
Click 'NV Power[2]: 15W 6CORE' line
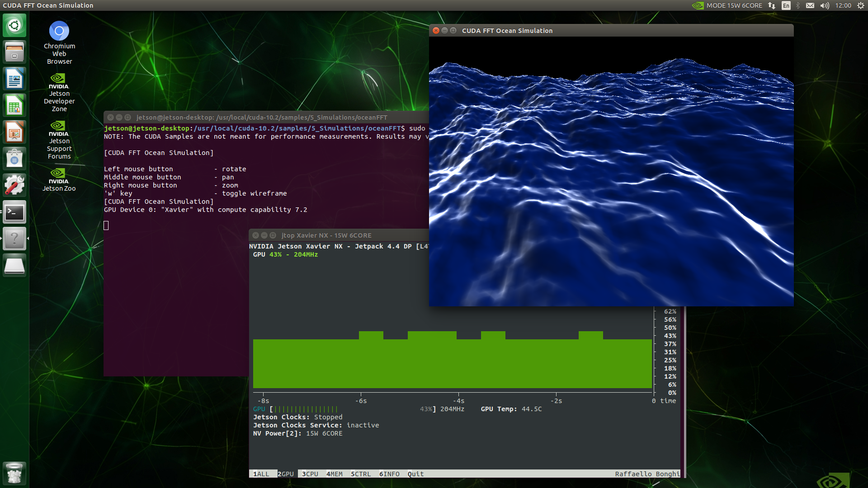(298, 433)
